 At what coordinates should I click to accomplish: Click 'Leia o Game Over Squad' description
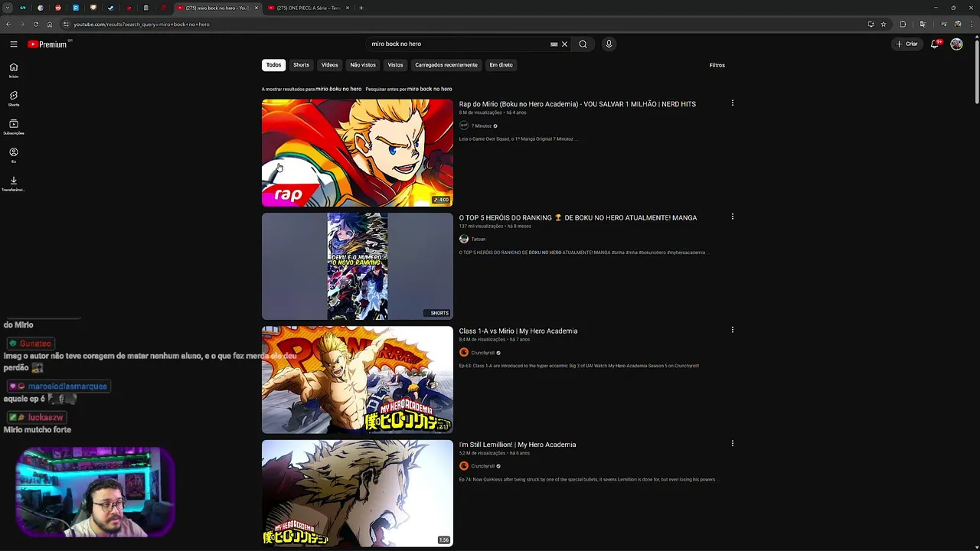pos(518,139)
